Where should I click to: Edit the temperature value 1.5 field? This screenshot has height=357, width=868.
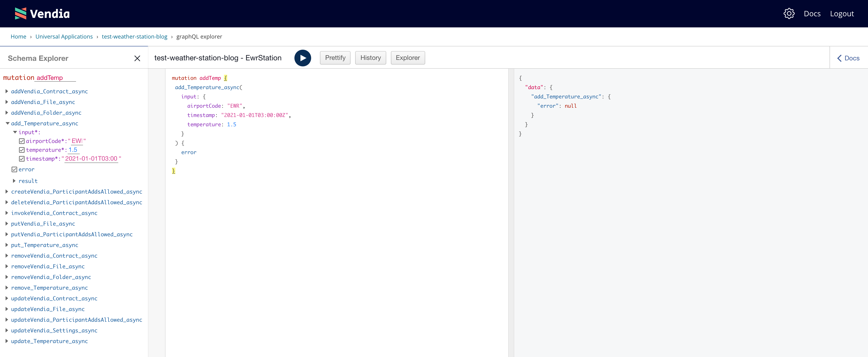click(74, 150)
